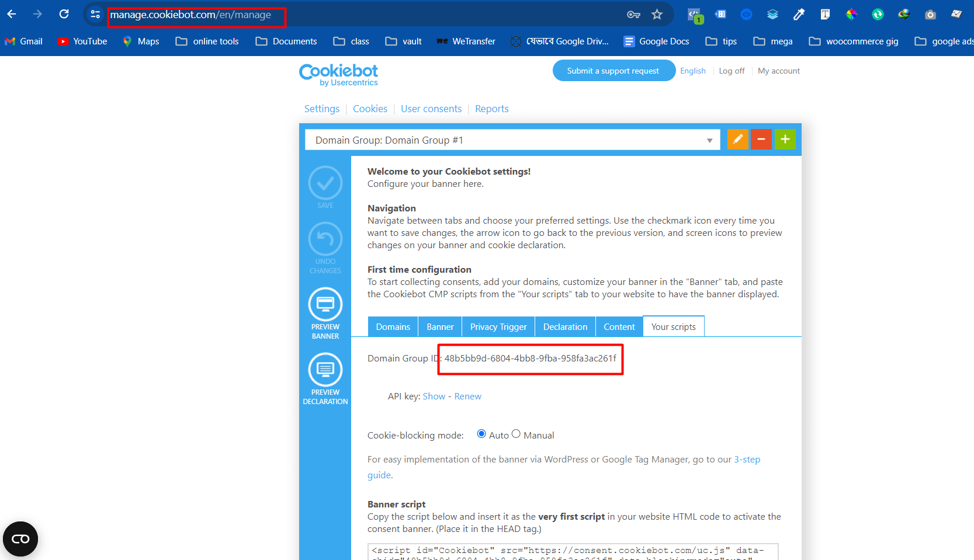Open the Documents bookmark folder
The image size is (974, 560).
286,41
